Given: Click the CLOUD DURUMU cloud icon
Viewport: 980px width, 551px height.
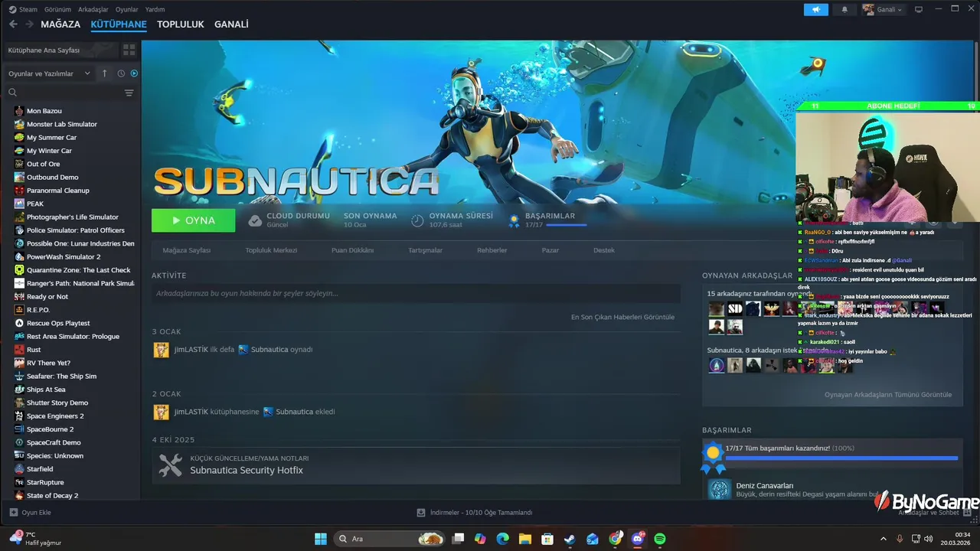Looking at the screenshot, I should tap(255, 220).
